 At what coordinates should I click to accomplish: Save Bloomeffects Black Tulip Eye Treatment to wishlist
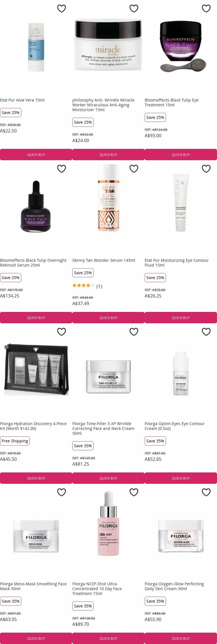click(x=206, y=9)
